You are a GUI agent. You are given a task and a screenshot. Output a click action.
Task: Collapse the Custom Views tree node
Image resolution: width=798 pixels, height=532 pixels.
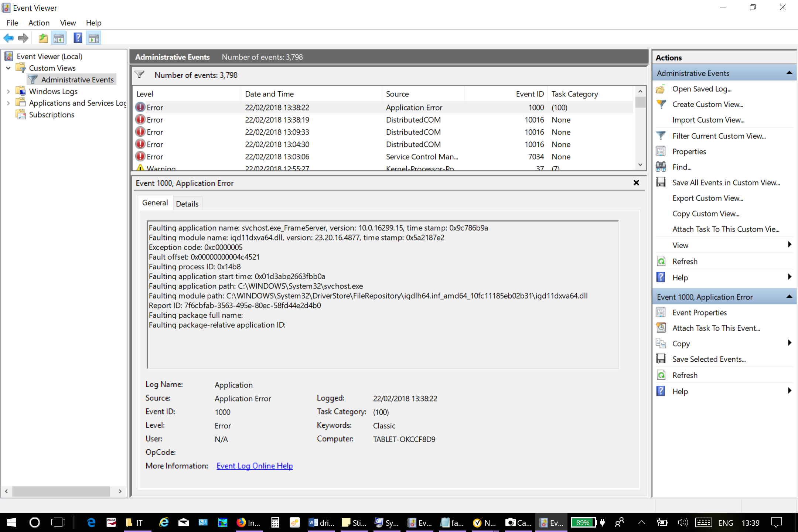point(8,68)
